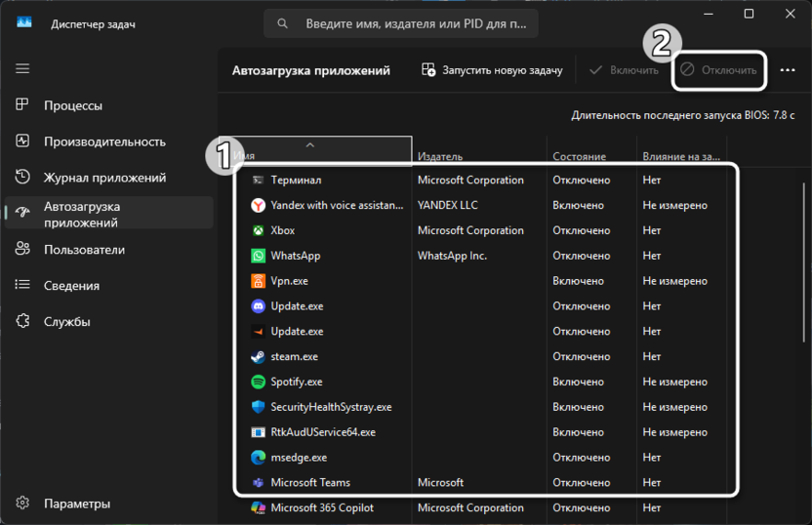Open the Processes page in sidebar
The height and width of the screenshot is (525, 812).
[x=72, y=105]
